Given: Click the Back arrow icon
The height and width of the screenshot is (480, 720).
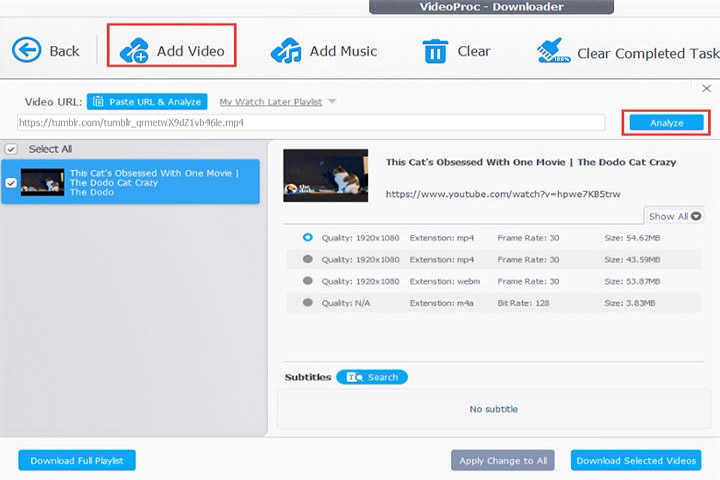Looking at the screenshot, I should click(x=27, y=50).
